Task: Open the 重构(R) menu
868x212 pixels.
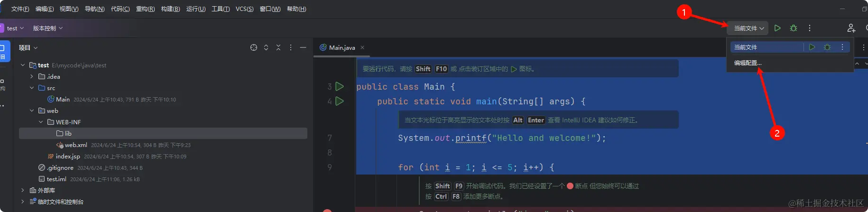Action: tap(145, 9)
